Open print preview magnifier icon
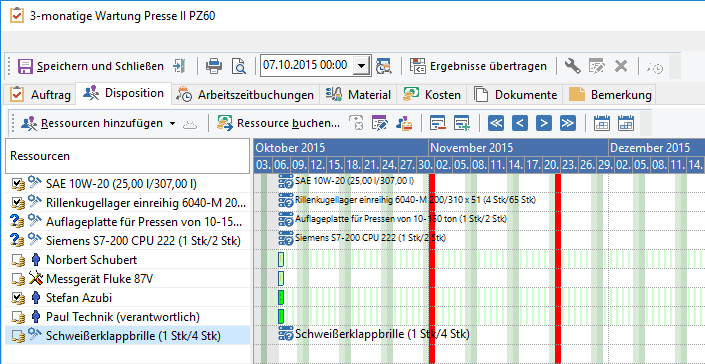 click(x=238, y=67)
